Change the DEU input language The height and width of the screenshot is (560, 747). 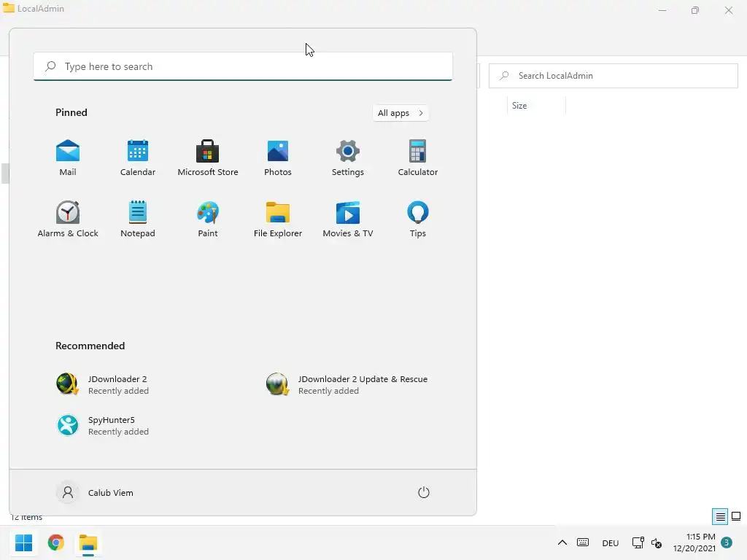(x=611, y=542)
